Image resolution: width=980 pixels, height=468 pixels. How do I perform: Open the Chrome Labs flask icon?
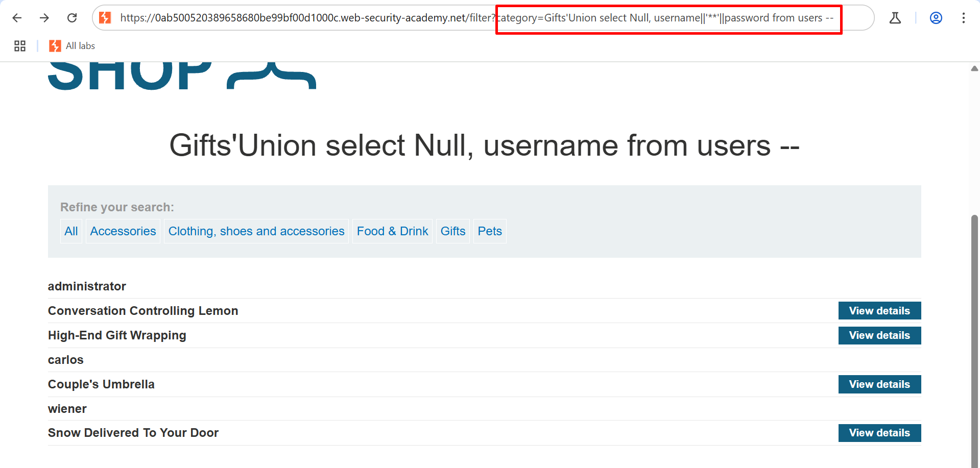[x=895, y=18]
